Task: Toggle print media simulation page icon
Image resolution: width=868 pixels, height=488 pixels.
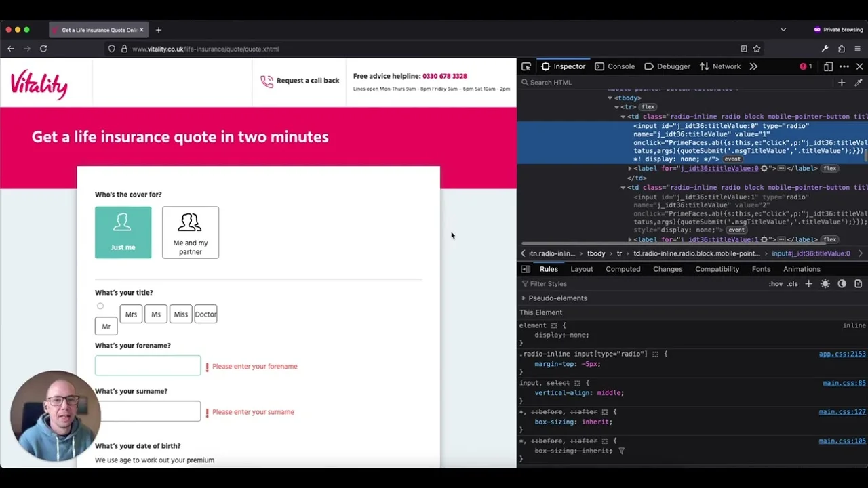Action: click(858, 284)
